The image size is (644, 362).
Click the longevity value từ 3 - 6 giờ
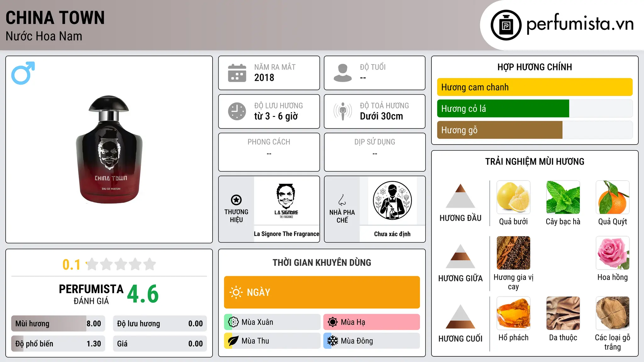click(x=276, y=116)
